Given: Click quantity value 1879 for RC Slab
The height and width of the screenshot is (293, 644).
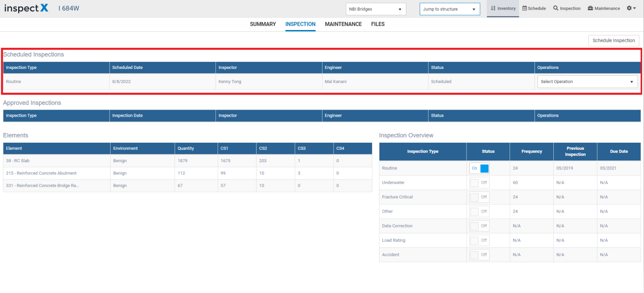Looking at the screenshot, I should pos(182,161).
